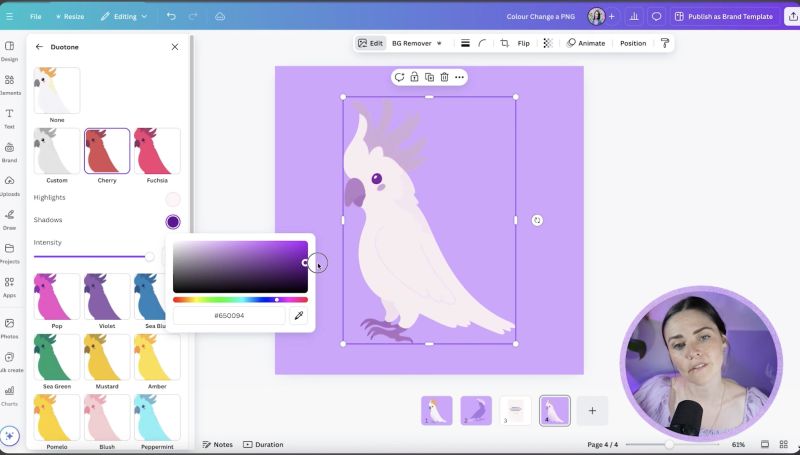Image resolution: width=800 pixels, height=455 pixels.
Task: Click the Magic assistant sparkle button
Action: pyautogui.click(x=9, y=436)
